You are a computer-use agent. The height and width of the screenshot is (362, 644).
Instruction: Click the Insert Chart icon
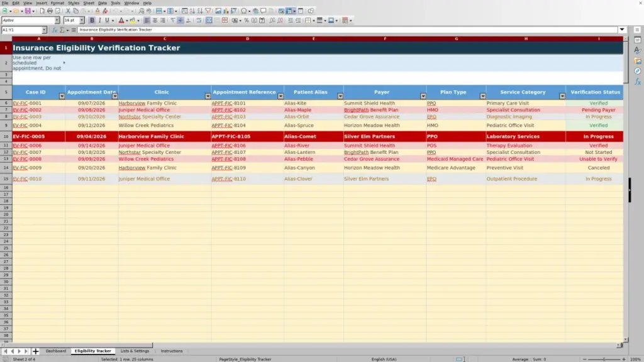click(226, 11)
